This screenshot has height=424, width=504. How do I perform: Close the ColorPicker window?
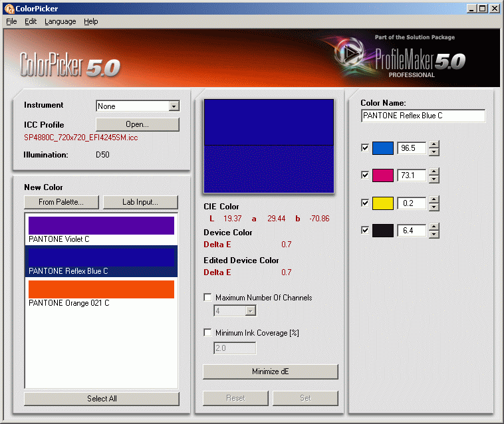click(494, 9)
